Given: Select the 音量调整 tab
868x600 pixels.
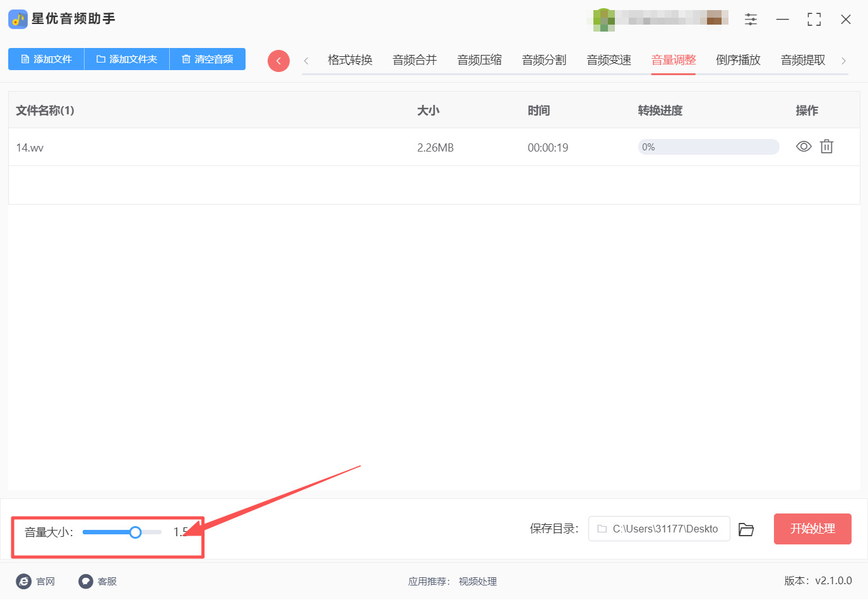Looking at the screenshot, I should (x=674, y=60).
